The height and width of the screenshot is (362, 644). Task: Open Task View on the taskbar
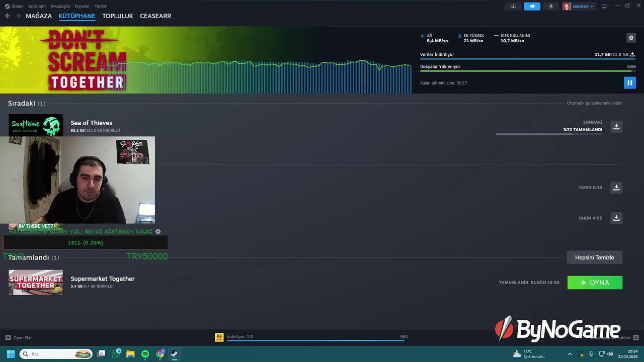click(x=101, y=354)
